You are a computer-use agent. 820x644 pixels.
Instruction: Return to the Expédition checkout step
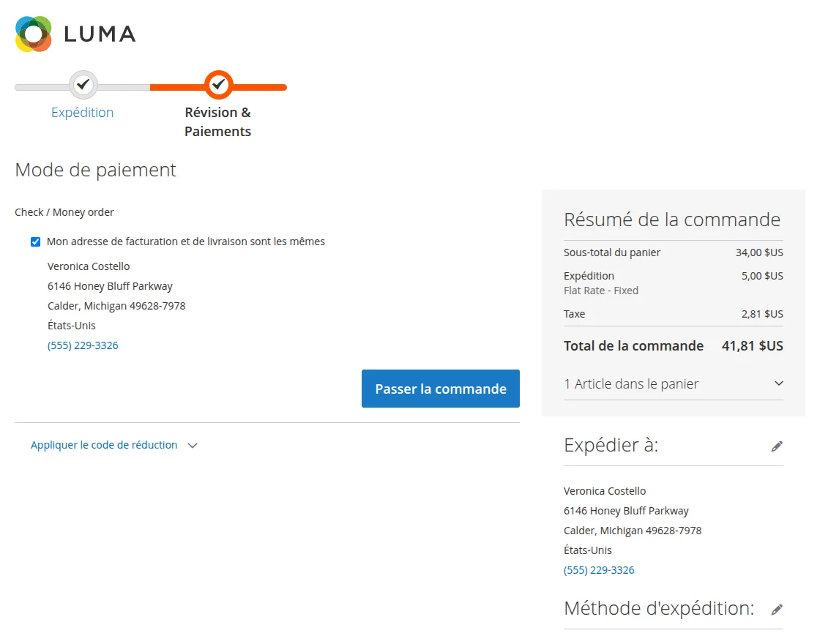pyautogui.click(x=82, y=112)
